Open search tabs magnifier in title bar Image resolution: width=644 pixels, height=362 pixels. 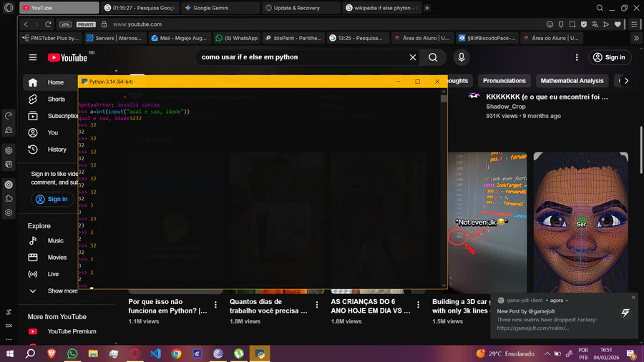(x=600, y=8)
